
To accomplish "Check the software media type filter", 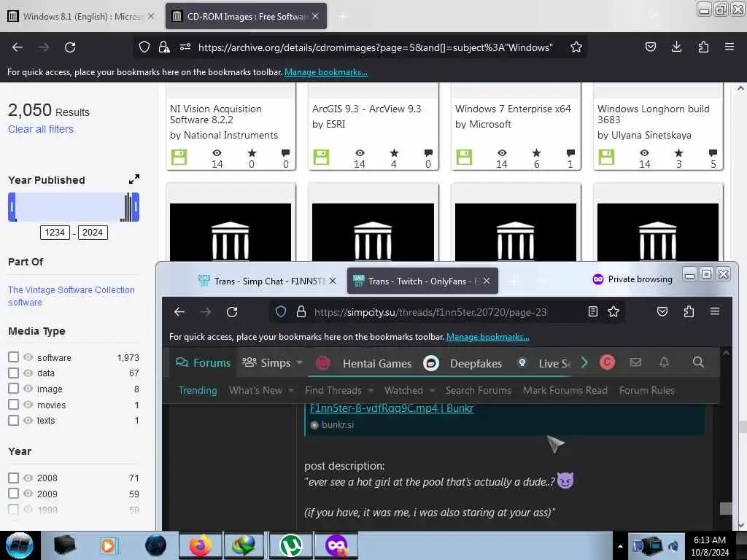I will tap(13, 357).
